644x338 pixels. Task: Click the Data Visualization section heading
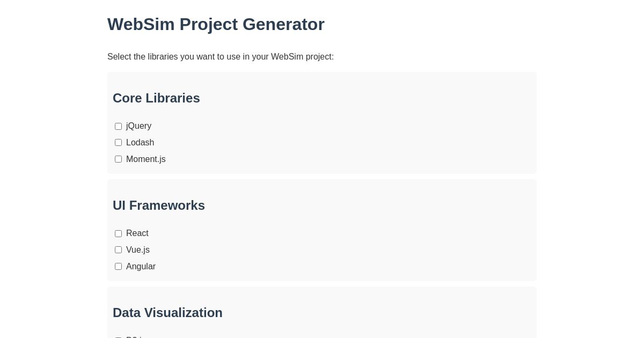[167, 313]
